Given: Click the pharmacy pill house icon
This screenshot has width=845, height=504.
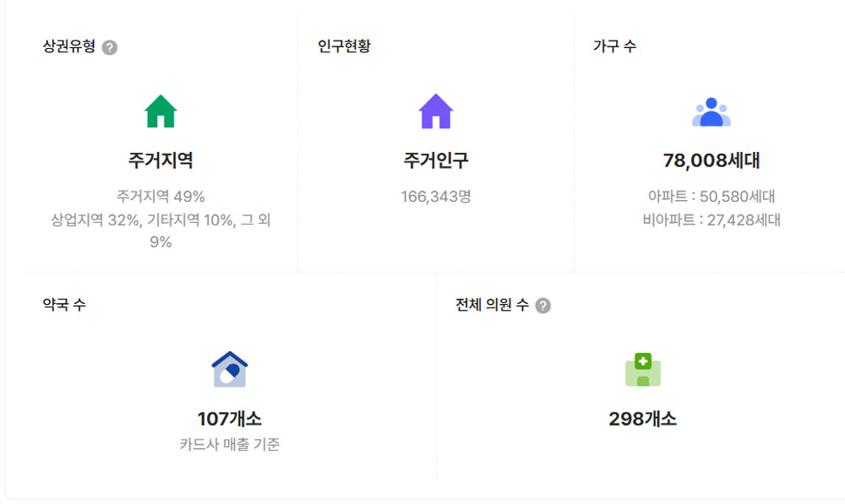Looking at the screenshot, I should (229, 370).
